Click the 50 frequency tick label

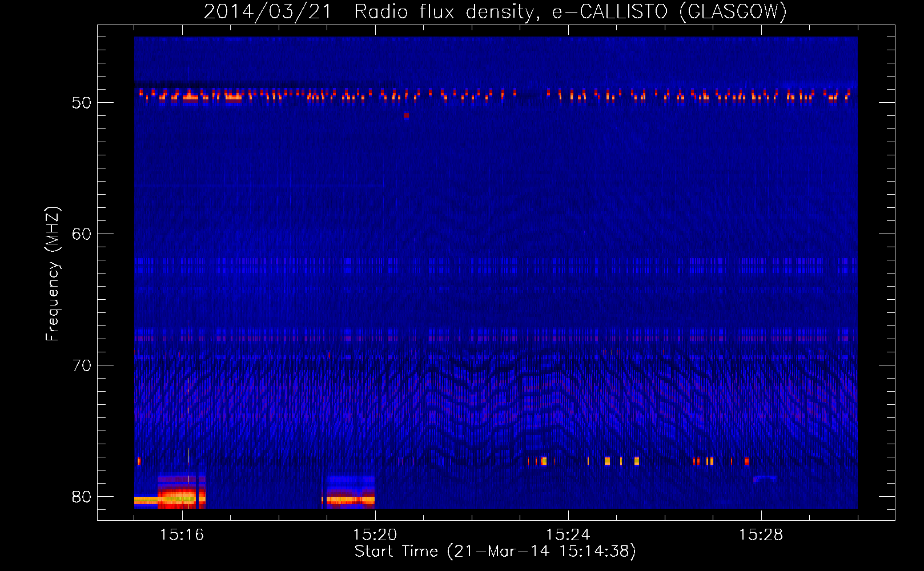tap(82, 103)
